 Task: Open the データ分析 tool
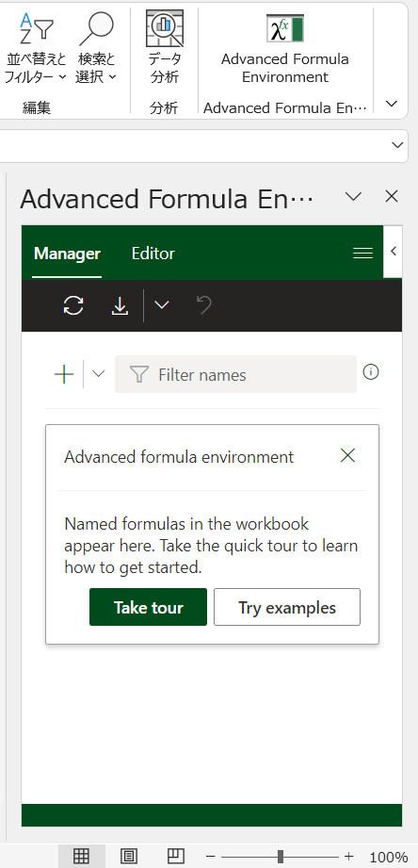164,49
